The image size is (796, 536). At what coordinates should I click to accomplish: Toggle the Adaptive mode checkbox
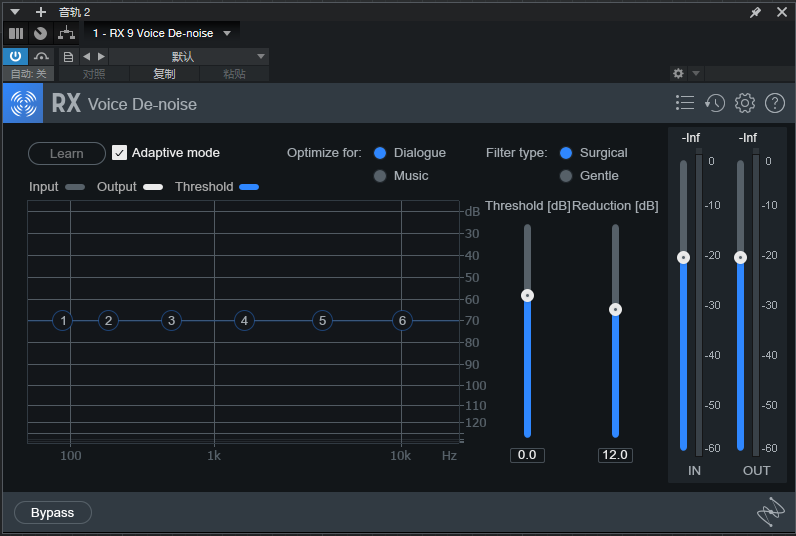coord(120,153)
